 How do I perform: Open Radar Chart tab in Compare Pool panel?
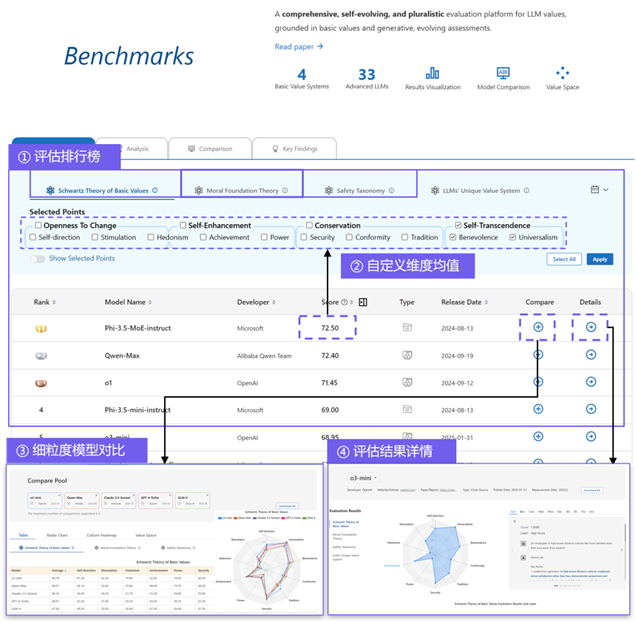point(57,535)
